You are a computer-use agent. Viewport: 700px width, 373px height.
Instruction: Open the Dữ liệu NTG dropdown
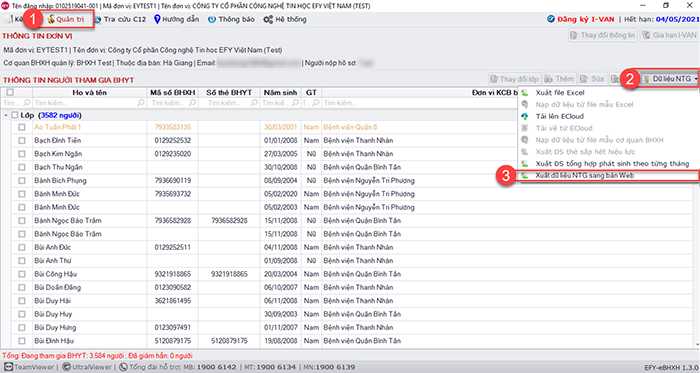coord(670,79)
